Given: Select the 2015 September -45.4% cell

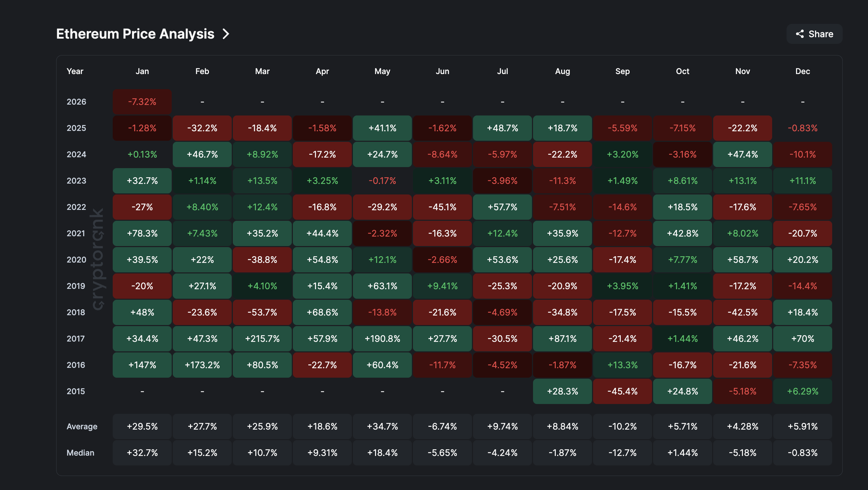Looking at the screenshot, I should point(623,391).
